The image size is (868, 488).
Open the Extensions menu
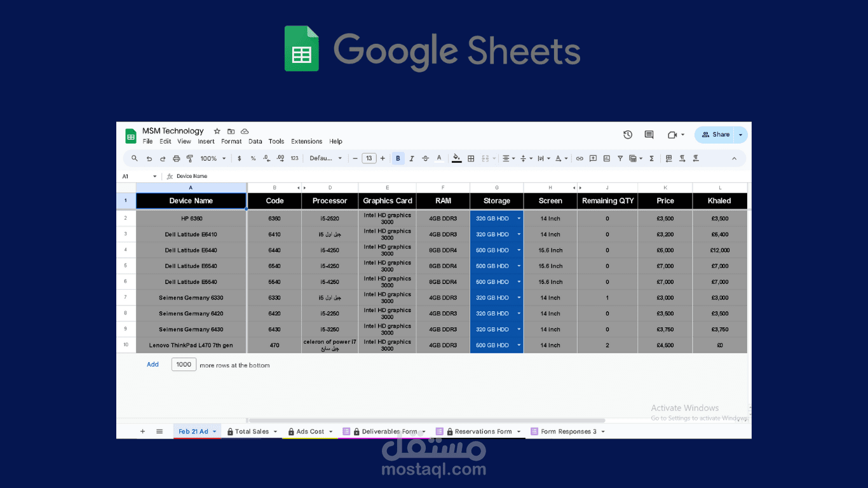point(307,142)
